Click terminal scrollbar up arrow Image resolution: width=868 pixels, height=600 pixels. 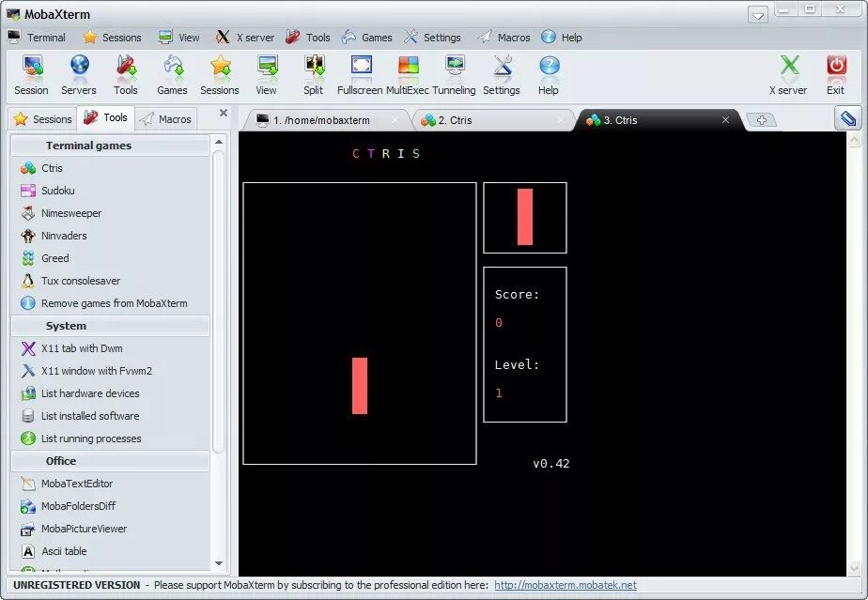854,140
